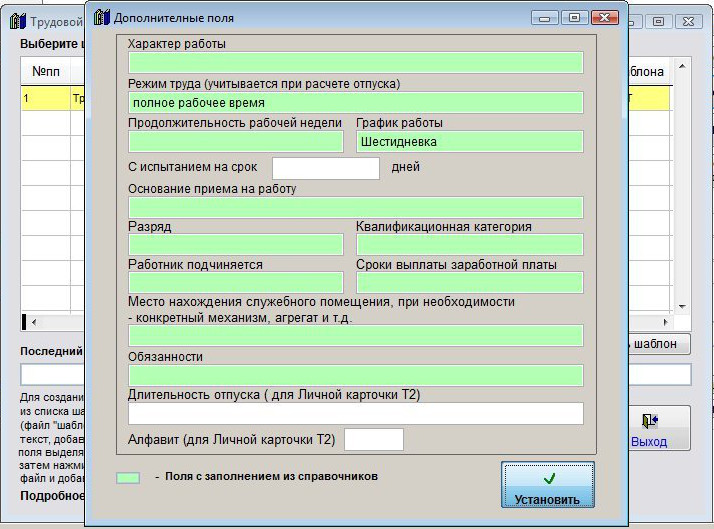Click the Выход button in the background window
This screenshot has width=714, height=529.
click(659, 428)
